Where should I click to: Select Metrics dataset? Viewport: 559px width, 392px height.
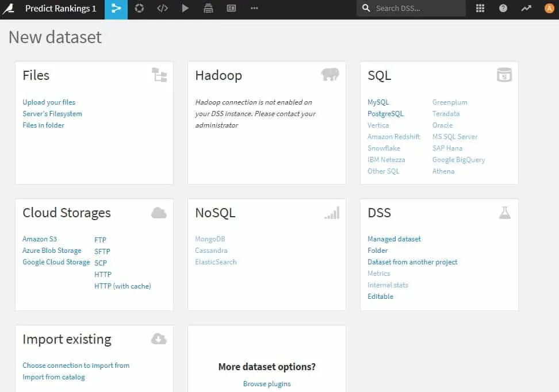point(378,274)
